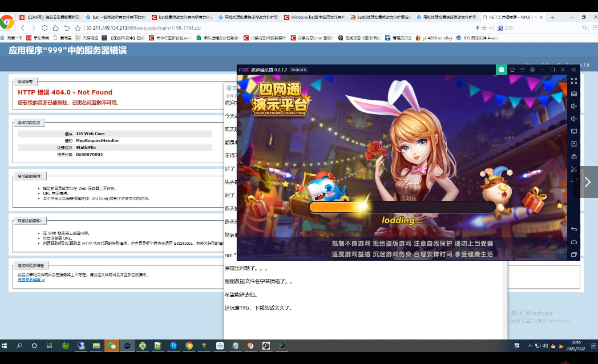Close the IIS 7.5 404.0 tab
Screen dimensions: 598x364
tap(541, 17)
